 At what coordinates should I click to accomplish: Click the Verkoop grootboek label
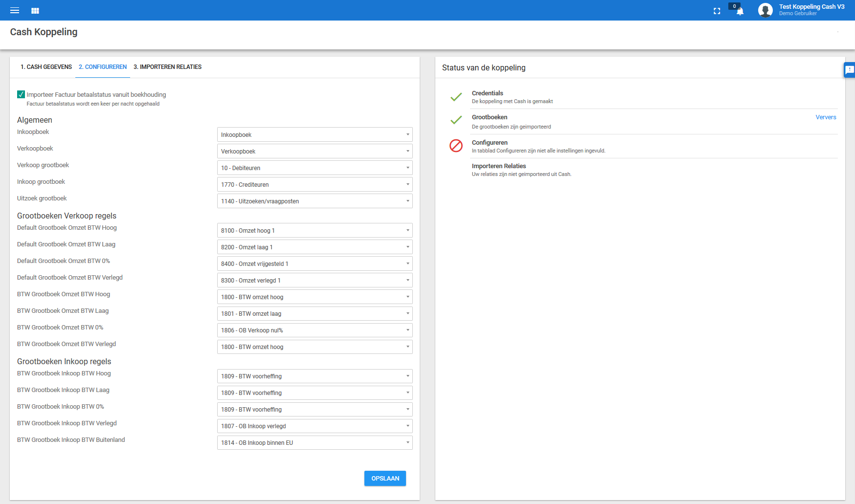(43, 165)
